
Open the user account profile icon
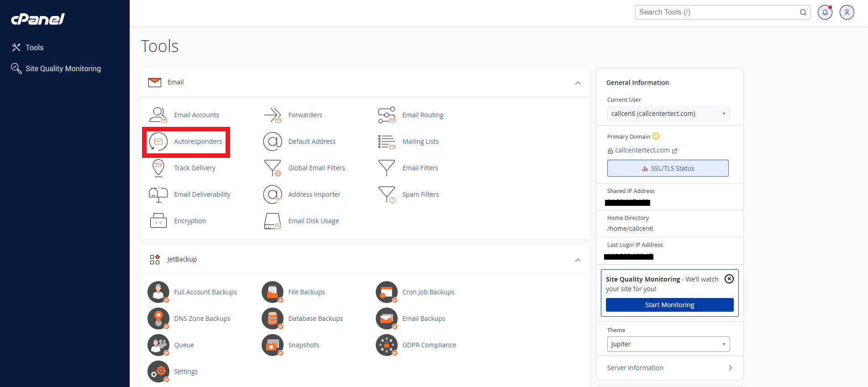[847, 12]
